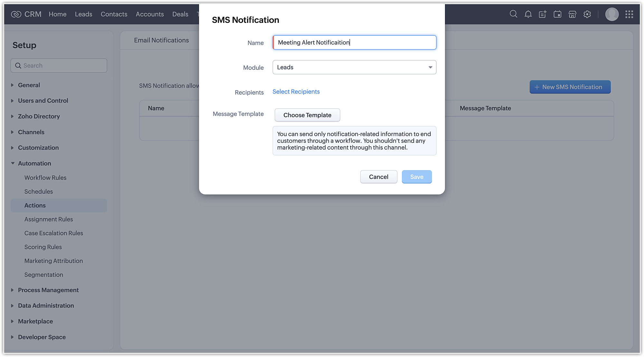
Task: Click the Name input field
Action: click(x=354, y=42)
